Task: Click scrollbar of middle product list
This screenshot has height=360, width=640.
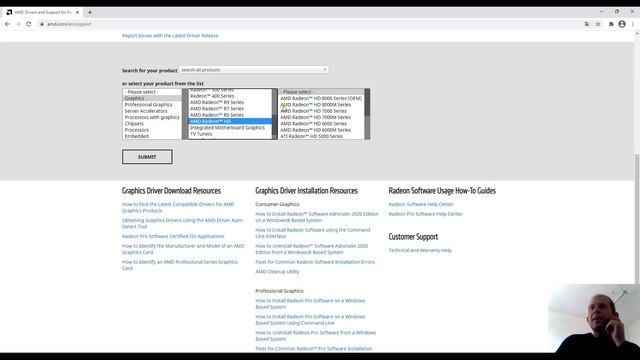Action: (275, 114)
